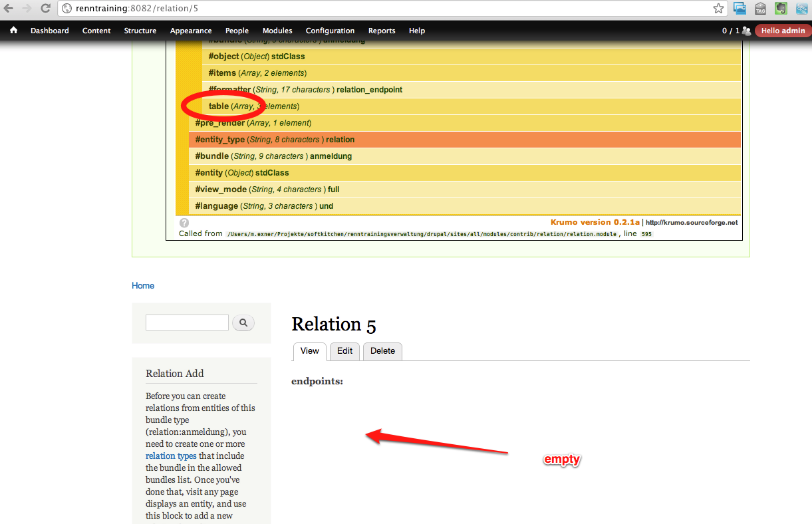Open the Appearance admin menu
812x524 pixels.
click(x=191, y=31)
